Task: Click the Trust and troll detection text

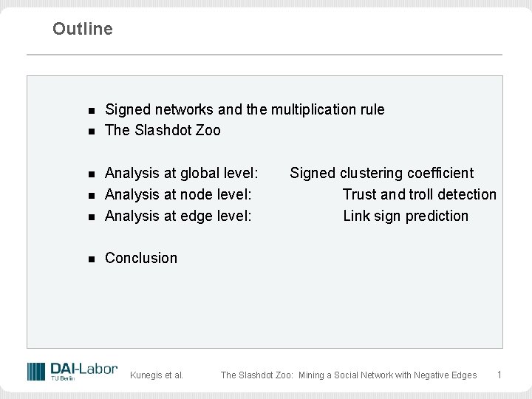Action: pyautogui.click(x=419, y=194)
